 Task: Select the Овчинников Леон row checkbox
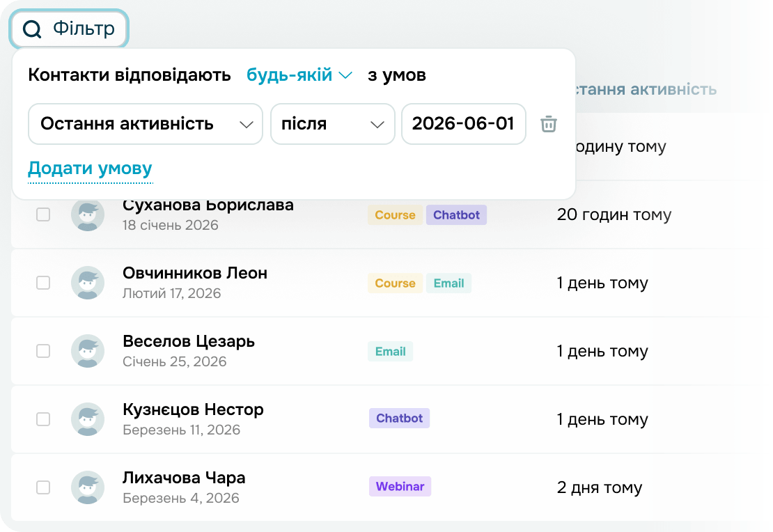(x=43, y=283)
